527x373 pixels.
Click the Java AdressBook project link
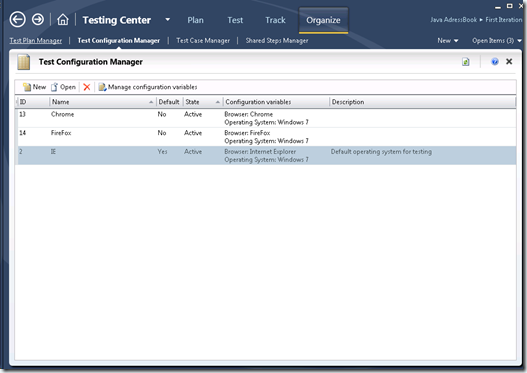point(453,20)
